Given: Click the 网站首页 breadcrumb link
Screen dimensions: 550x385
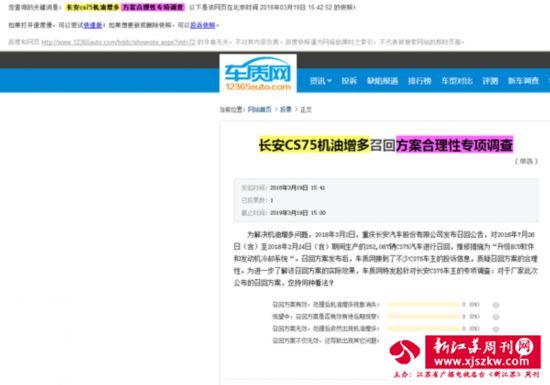Looking at the screenshot, I should point(260,109).
